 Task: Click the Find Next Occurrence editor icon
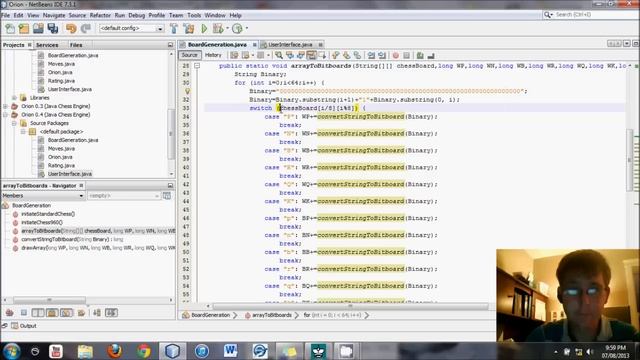pyautogui.click(x=300, y=55)
